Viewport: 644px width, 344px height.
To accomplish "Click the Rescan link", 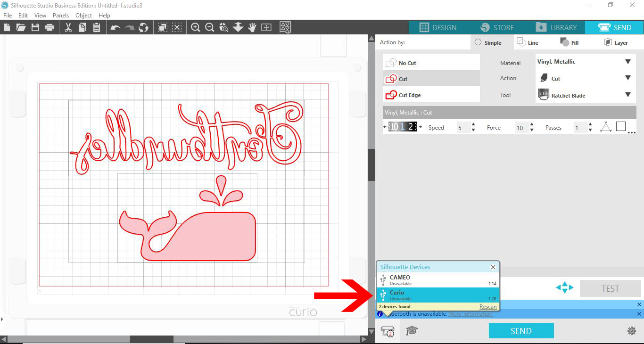I will tap(488, 307).
